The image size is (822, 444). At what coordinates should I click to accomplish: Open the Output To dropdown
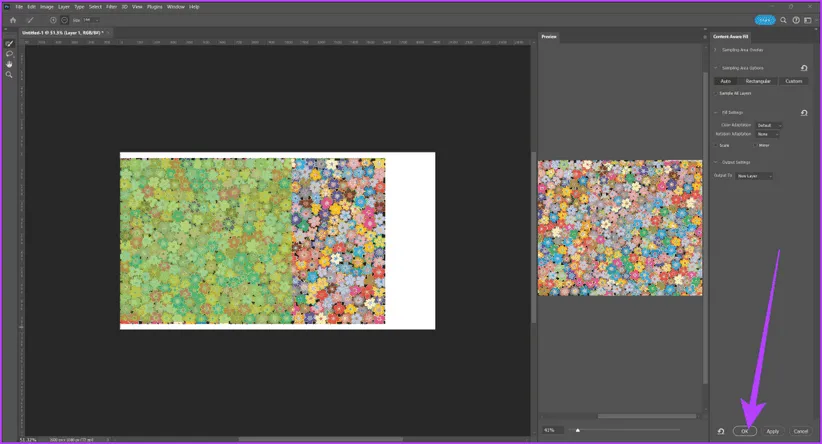754,176
